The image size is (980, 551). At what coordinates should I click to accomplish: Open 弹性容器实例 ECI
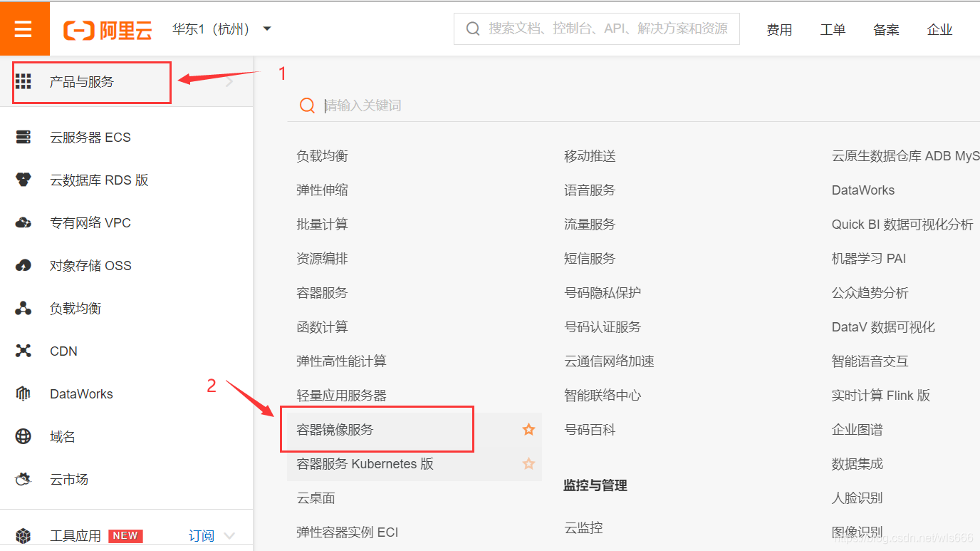coord(348,532)
